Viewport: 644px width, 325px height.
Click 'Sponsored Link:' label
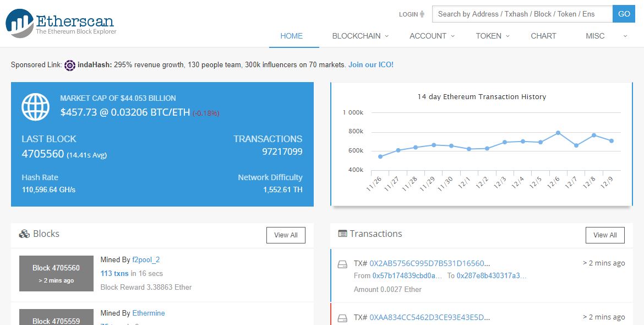pos(36,65)
